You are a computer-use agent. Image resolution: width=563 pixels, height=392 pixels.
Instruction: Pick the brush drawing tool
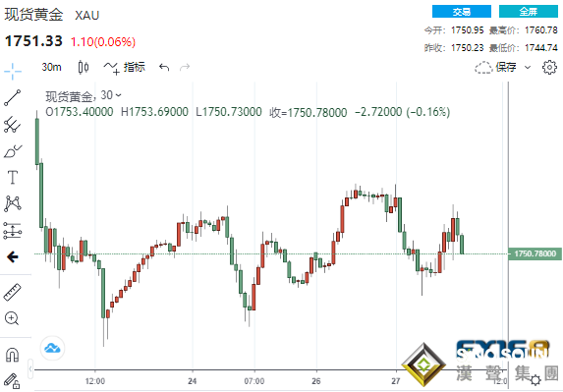tap(13, 151)
